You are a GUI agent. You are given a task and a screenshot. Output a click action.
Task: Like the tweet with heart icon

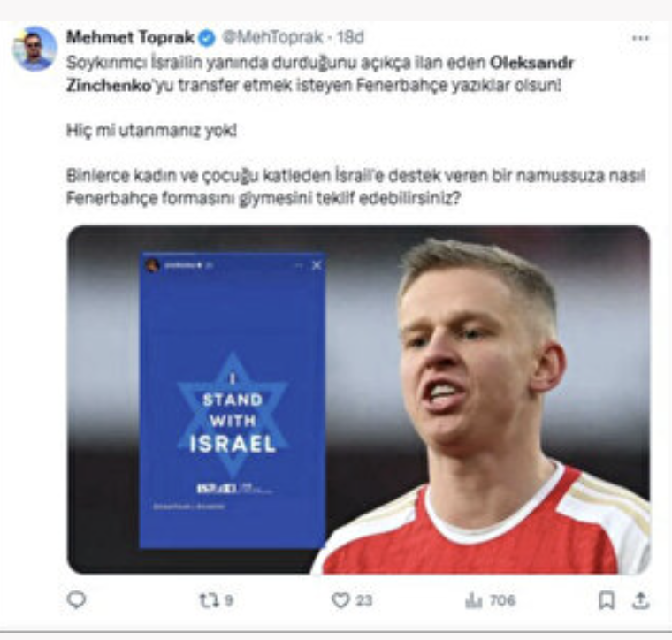340,600
